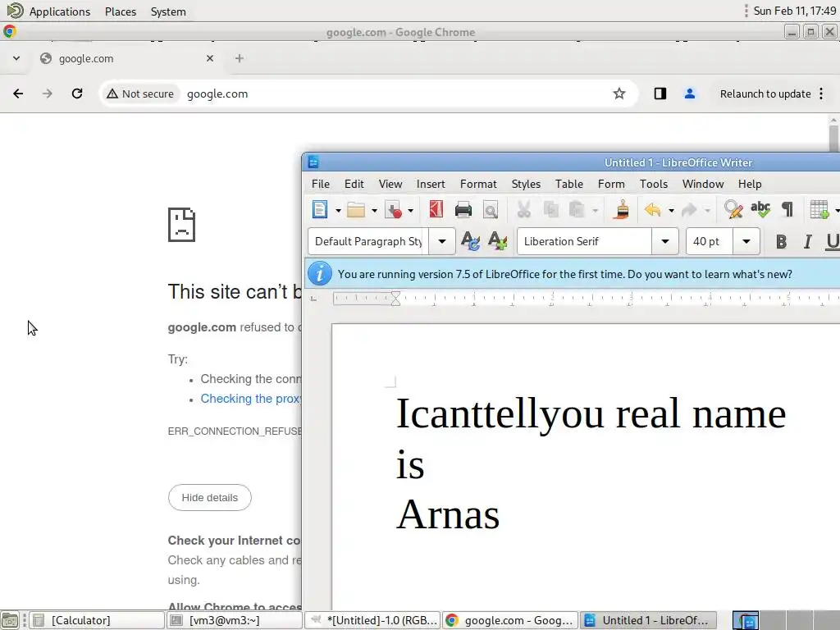Viewport: 840px width, 630px height.
Task: Run the Spelling check abc icon
Action: click(760, 209)
